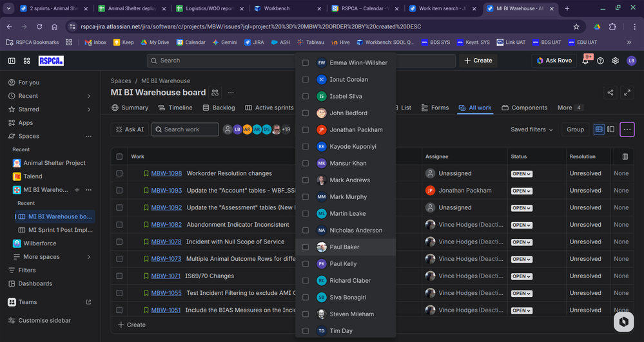Screen dimensions: 644x342
Task: Open the app switcher grid icon
Action: coord(26,61)
